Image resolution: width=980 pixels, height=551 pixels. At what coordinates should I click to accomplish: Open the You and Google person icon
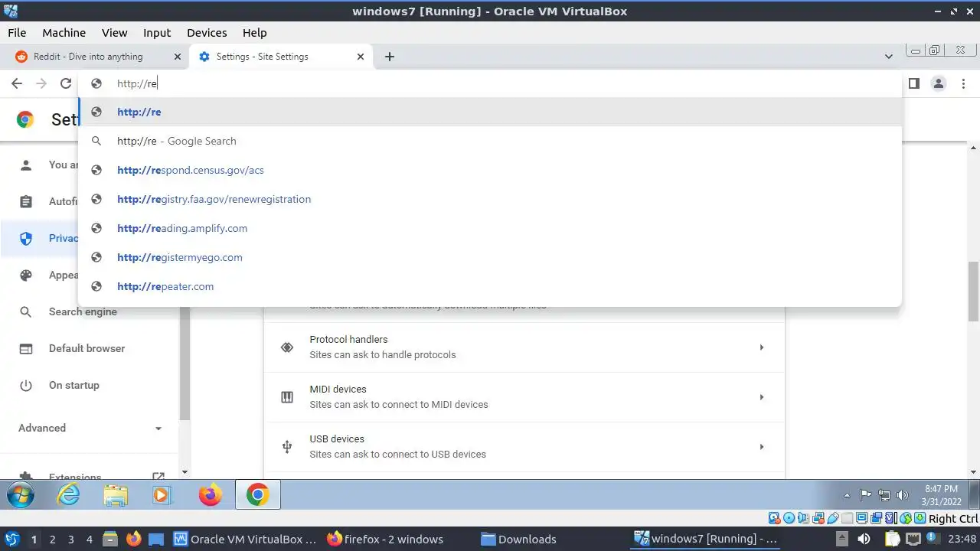[26, 165]
